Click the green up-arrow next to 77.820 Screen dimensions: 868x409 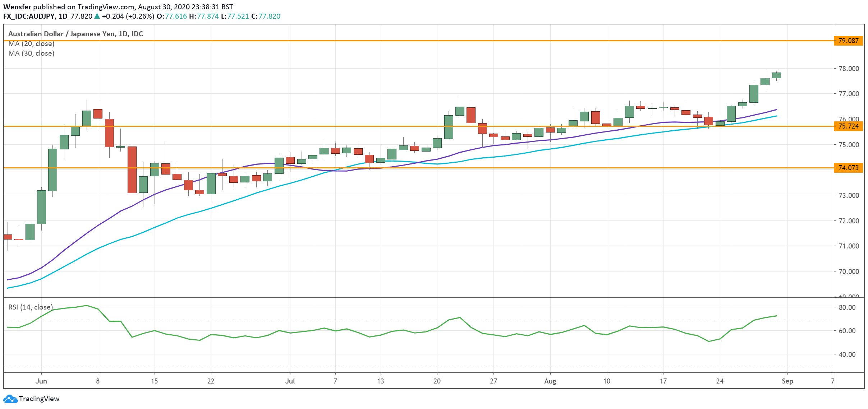click(97, 16)
